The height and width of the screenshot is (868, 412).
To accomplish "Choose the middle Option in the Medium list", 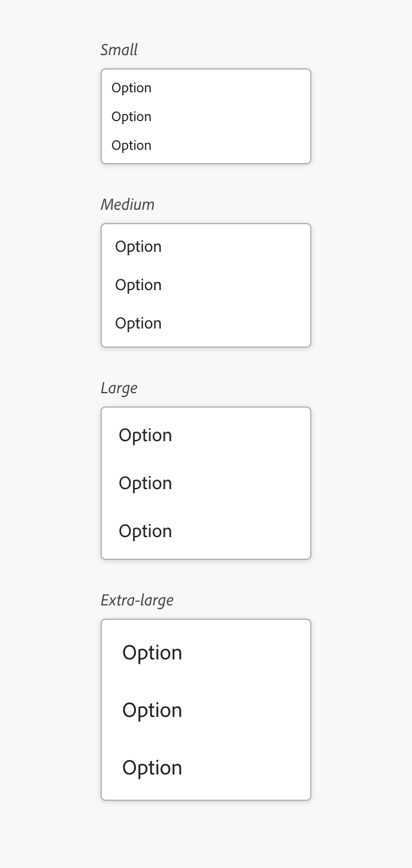I will [x=138, y=285].
